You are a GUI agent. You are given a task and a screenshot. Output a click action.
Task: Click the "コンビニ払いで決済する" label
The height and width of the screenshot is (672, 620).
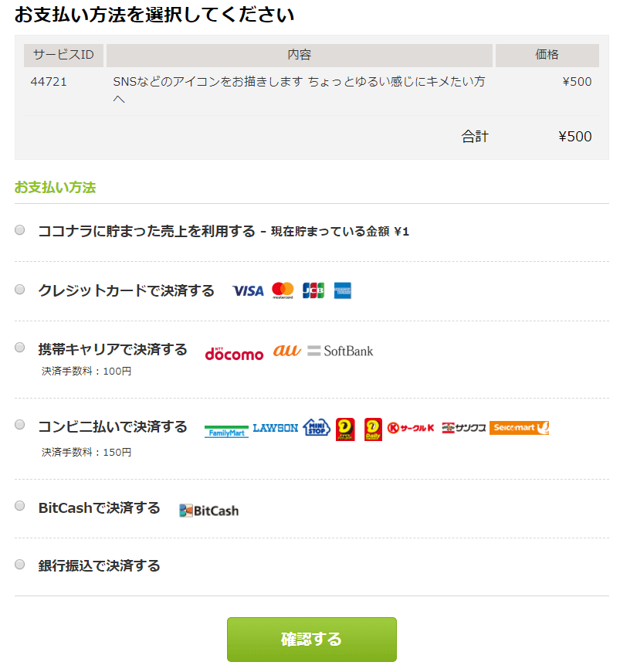click(113, 427)
